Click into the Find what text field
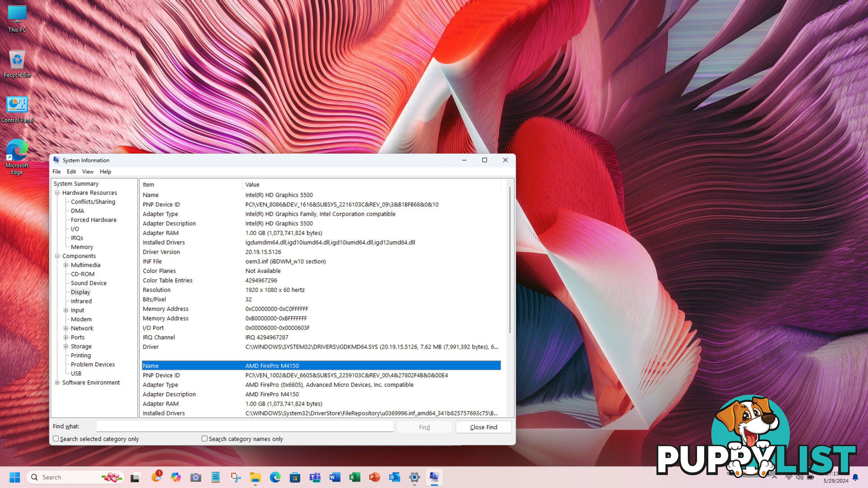 245,426
